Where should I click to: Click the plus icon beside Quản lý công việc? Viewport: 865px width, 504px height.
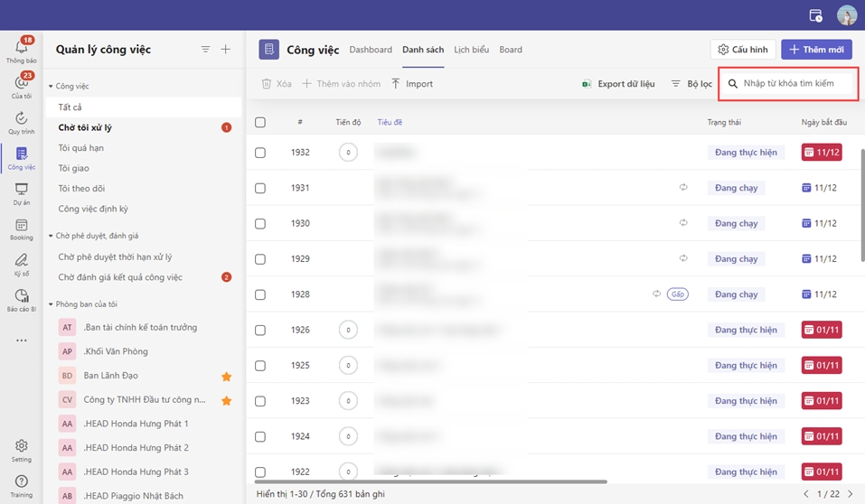(x=226, y=50)
